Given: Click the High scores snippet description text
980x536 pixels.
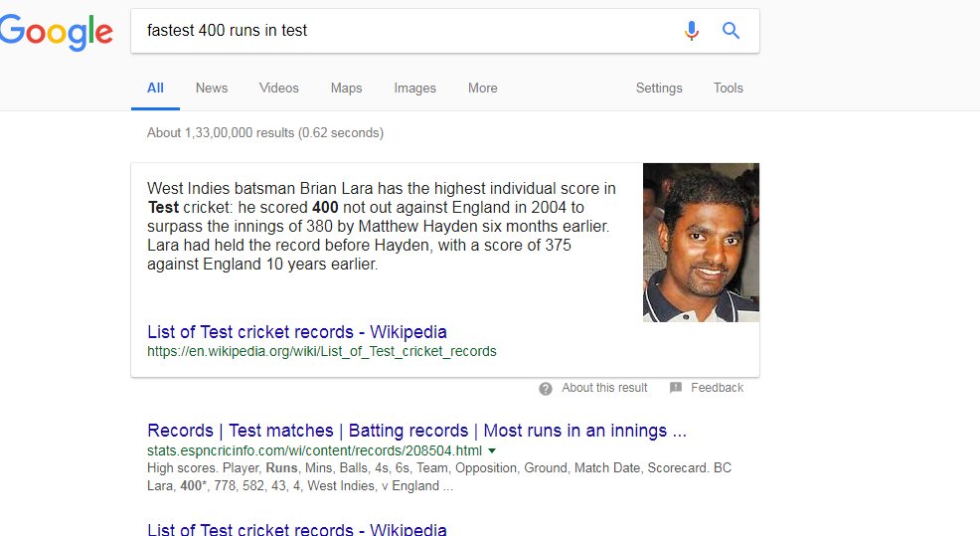Looking at the screenshot, I should point(438,477).
